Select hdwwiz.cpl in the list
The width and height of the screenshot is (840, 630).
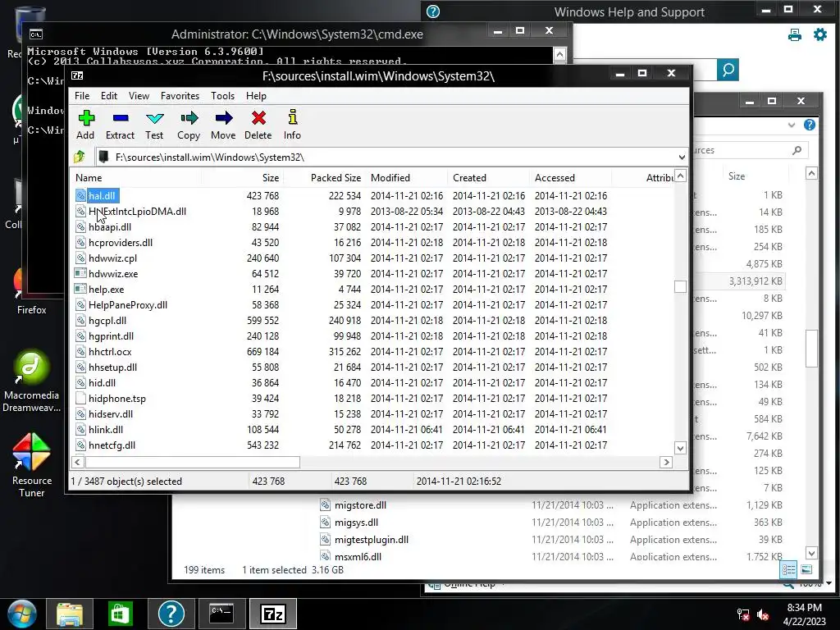(112, 258)
